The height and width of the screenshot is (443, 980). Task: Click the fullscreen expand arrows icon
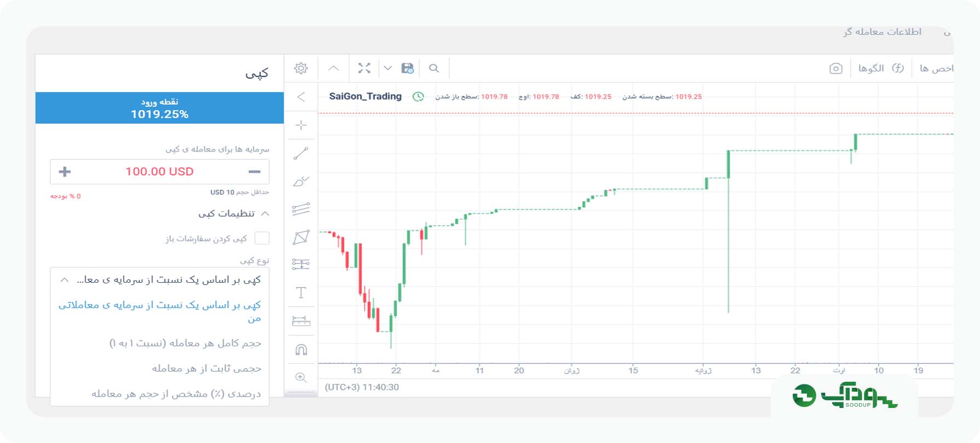[364, 68]
